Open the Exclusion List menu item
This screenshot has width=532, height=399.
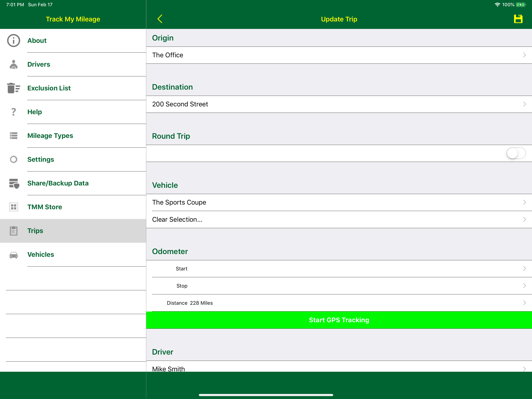[73, 88]
